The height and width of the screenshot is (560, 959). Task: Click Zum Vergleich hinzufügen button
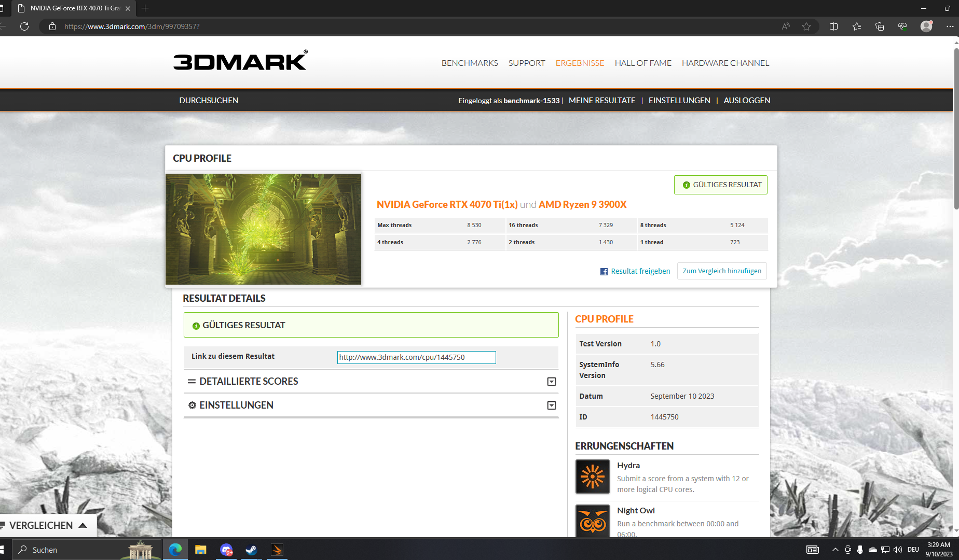point(722,271)
